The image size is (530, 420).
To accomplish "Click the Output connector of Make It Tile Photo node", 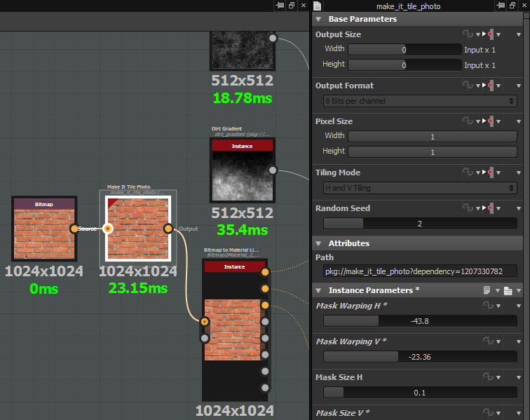I will click(x=168, y=229).
